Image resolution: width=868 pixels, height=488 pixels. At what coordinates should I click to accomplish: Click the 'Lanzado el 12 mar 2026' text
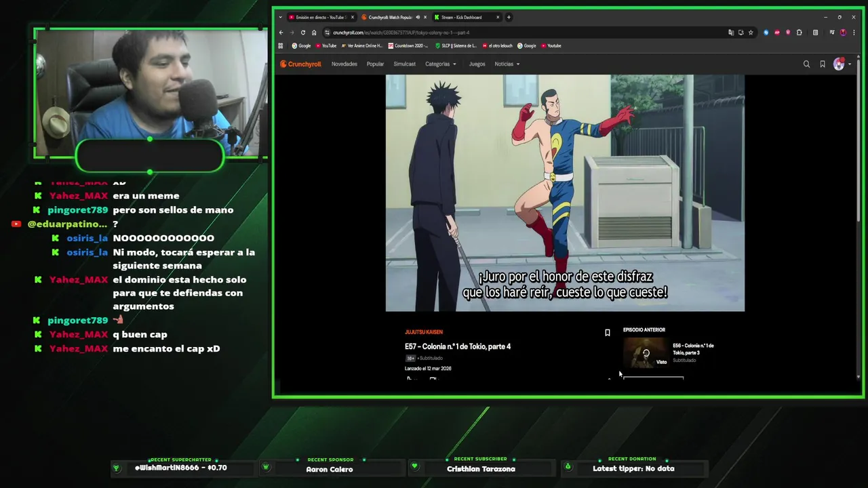tap(428, 369)
